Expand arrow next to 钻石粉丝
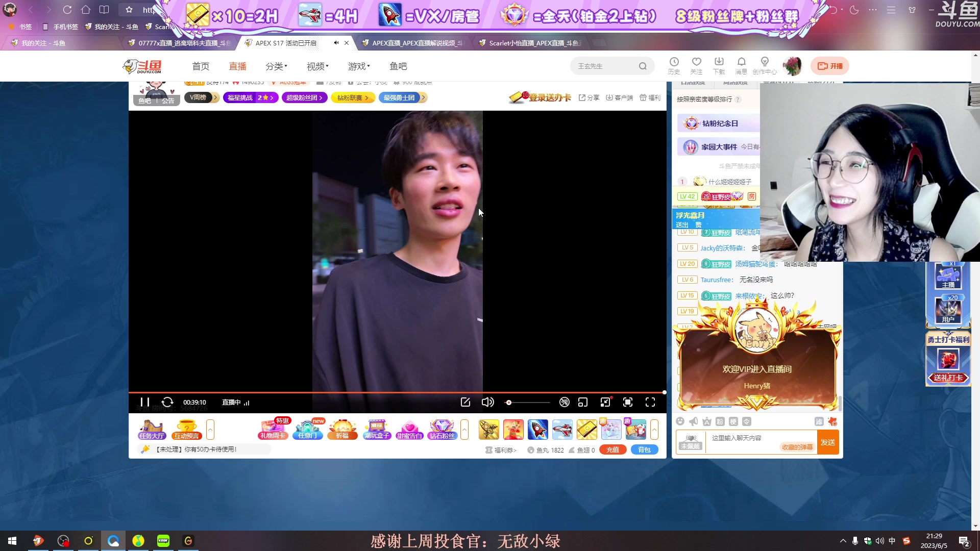Screen dimensions: 980x551 click(464, 430)
